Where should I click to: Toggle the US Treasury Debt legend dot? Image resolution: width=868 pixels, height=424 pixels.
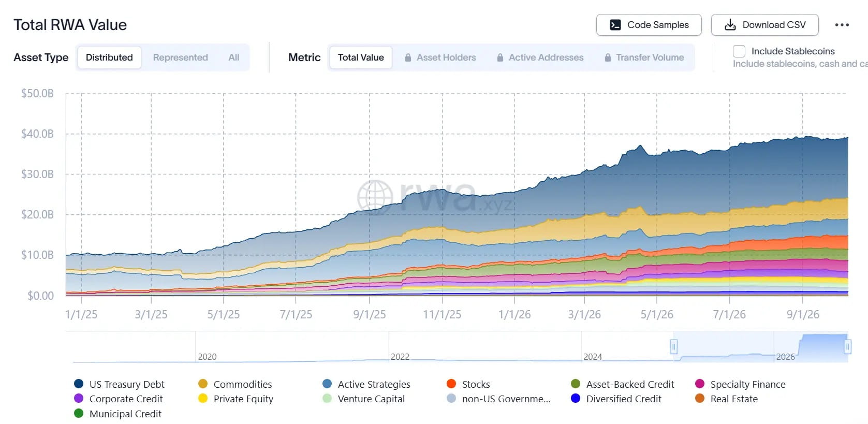(x=79, y=384)
